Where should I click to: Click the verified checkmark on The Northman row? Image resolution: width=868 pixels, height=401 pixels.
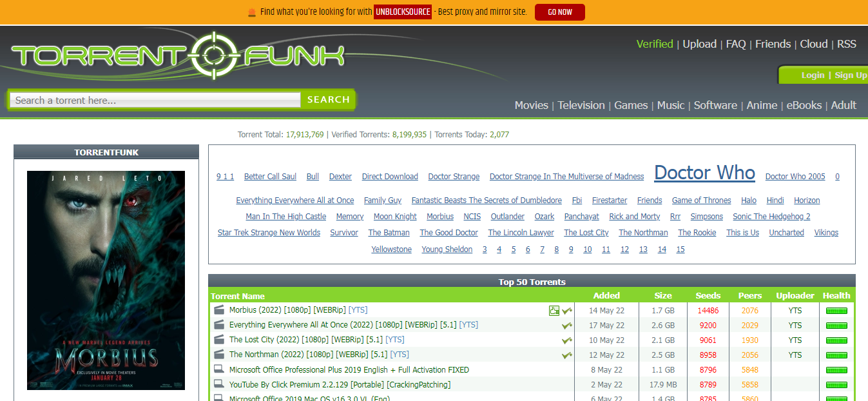[x=567, y=355]
